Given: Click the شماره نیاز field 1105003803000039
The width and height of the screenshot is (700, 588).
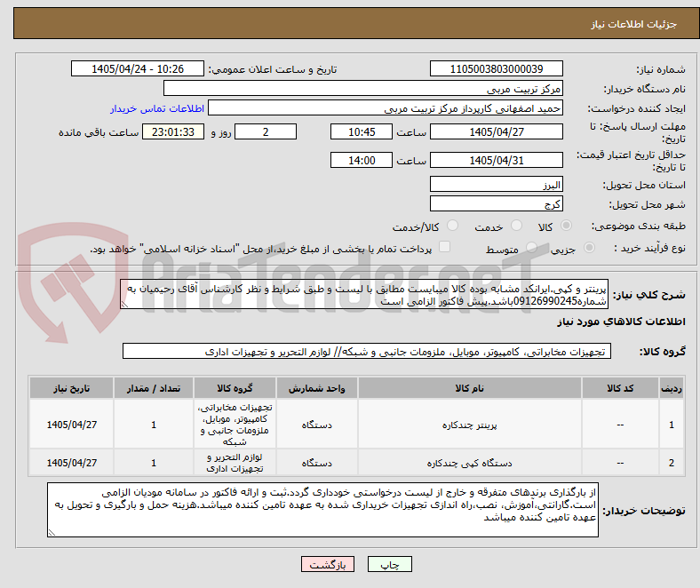Looking at the screenshot, I should (496, 68).
